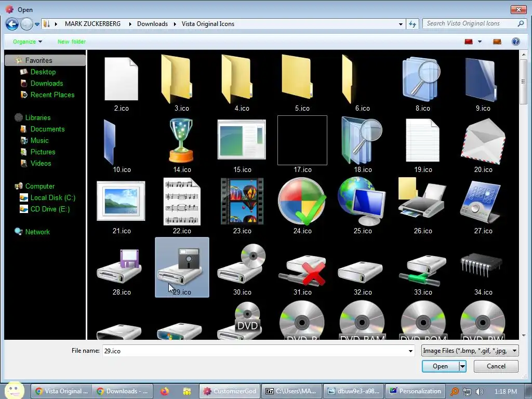
Task: Select 15.ico window preview icon
Action: (x=242, y=139)
